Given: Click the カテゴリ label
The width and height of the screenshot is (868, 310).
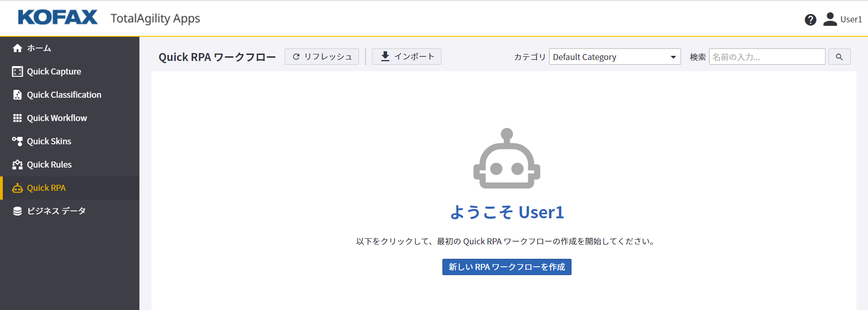Looking at the screenshot, I should 530,57.
